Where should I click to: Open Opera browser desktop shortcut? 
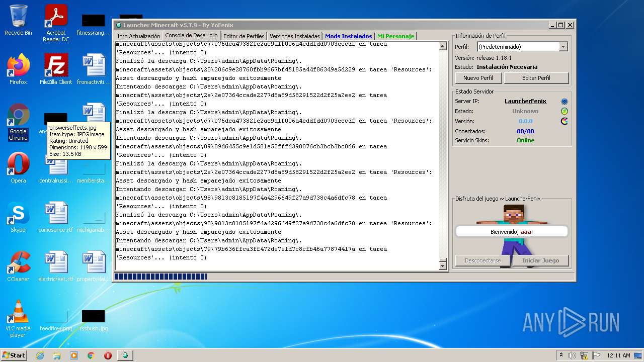(x=18, y=168)
